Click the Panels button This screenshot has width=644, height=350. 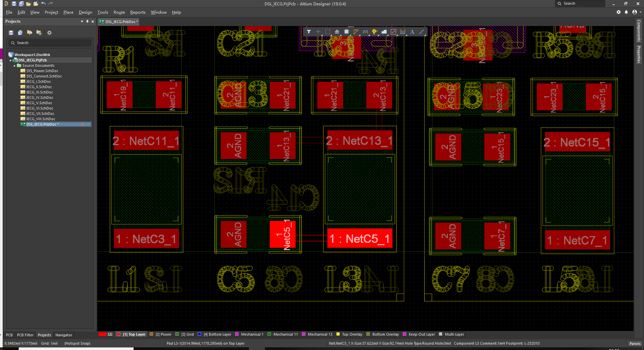(x=634, y=343)
